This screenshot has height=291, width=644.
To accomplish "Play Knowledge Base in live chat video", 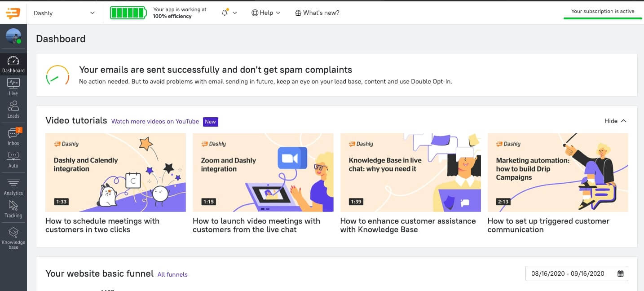I will (410, 172).
